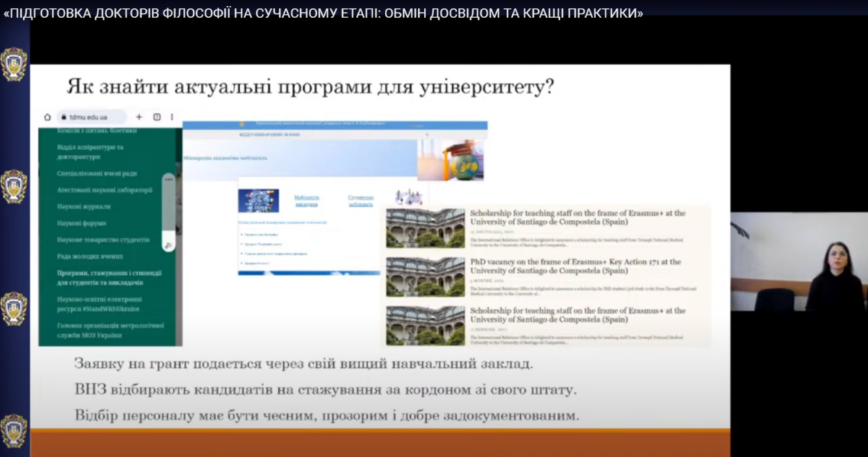868x457 pixels.
Task: Click the lock icon beside tdmu.edu.ua
Action: (x=62, y=117)
